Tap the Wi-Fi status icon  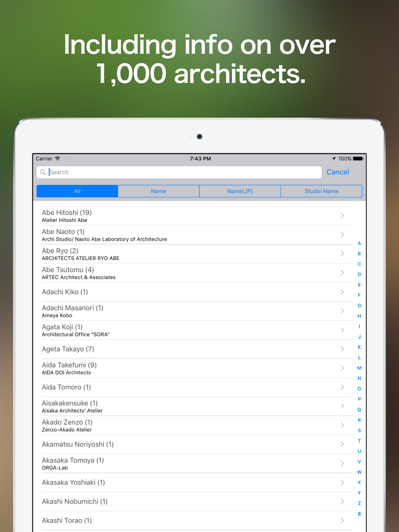click(x=57, y=159)
